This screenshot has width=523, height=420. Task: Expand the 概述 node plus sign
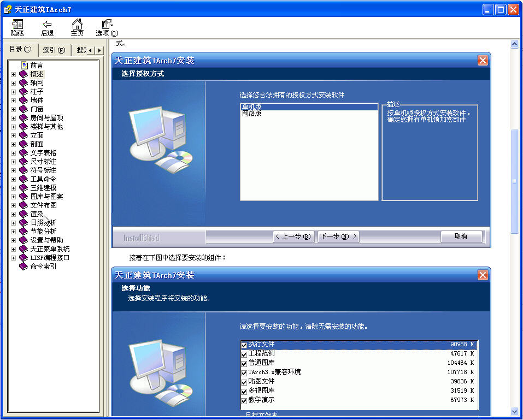point(13,74)
